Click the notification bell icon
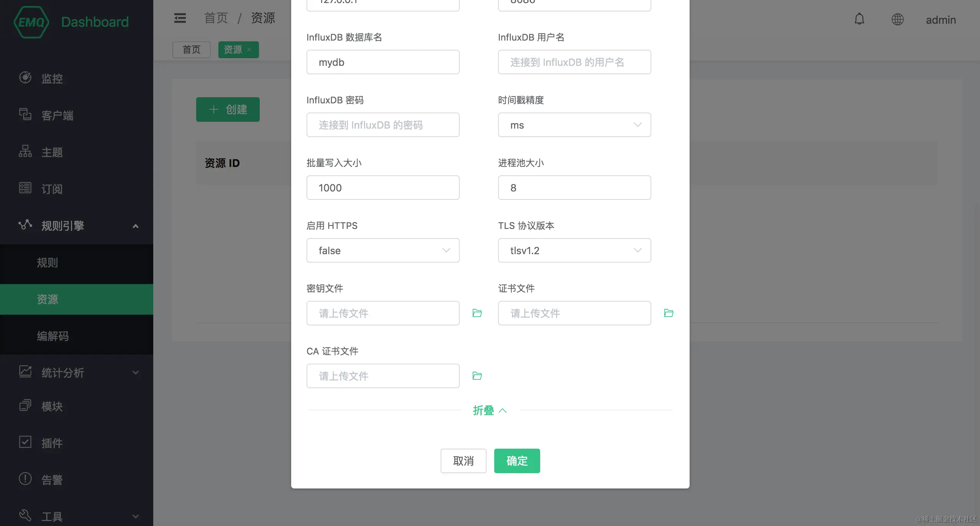Viewport: 980px width, 526px height. pyautogui.click(x=859, y=19)
